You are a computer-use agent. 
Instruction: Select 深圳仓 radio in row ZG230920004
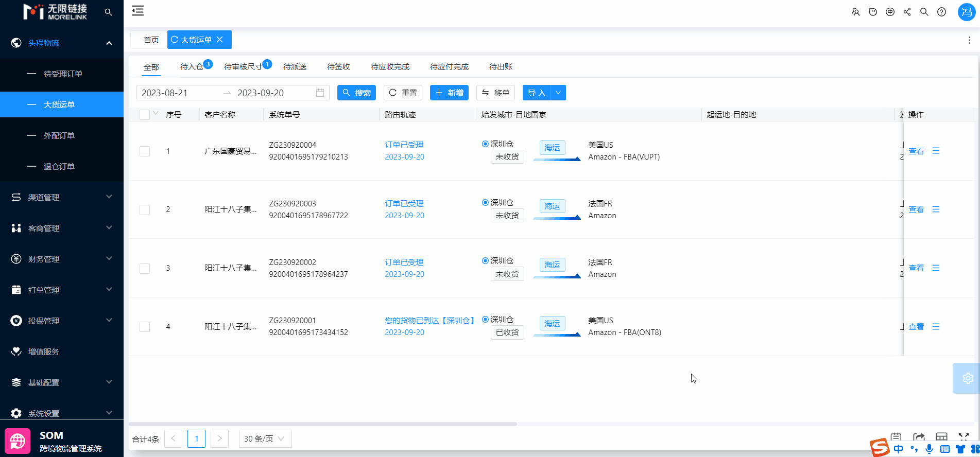click(485, 144)
